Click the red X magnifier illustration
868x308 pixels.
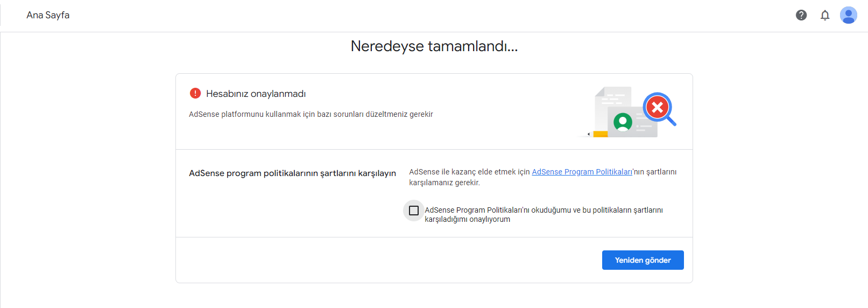(657, 107)
